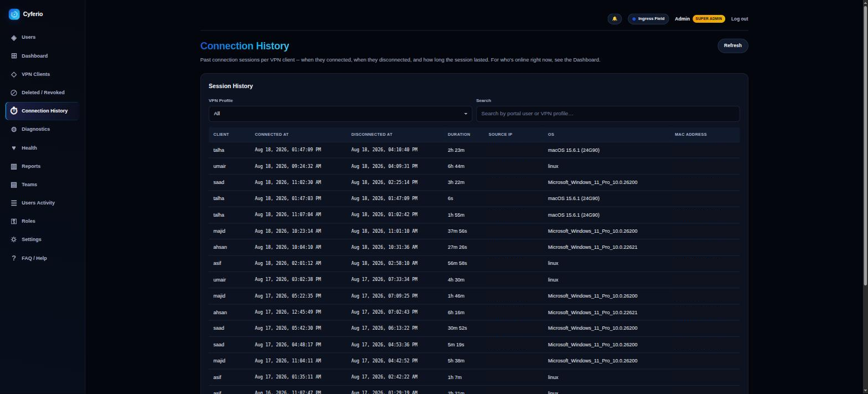The height and width of the screenshot is (394, 868).
Task: Click the 6s duration cell
Action: tap(450, 198)
